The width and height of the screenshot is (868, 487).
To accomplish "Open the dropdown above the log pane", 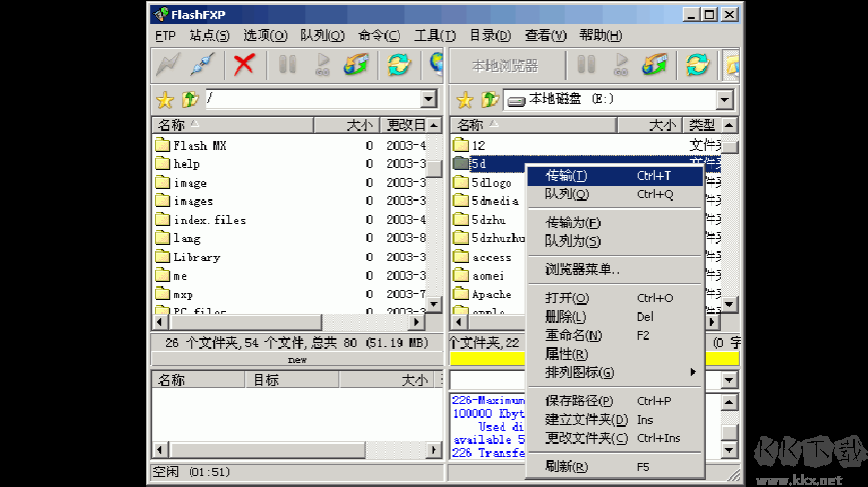I will click(x=729, y=380).
